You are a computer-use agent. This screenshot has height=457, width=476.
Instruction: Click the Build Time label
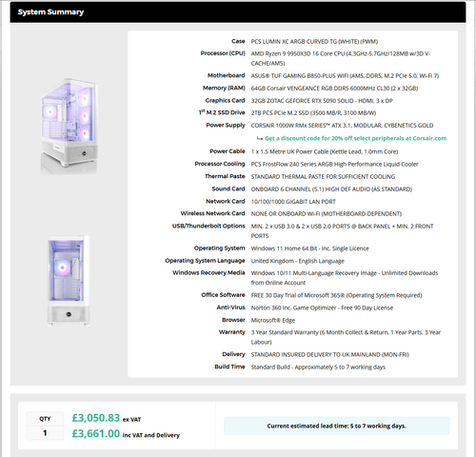[229, 367]
